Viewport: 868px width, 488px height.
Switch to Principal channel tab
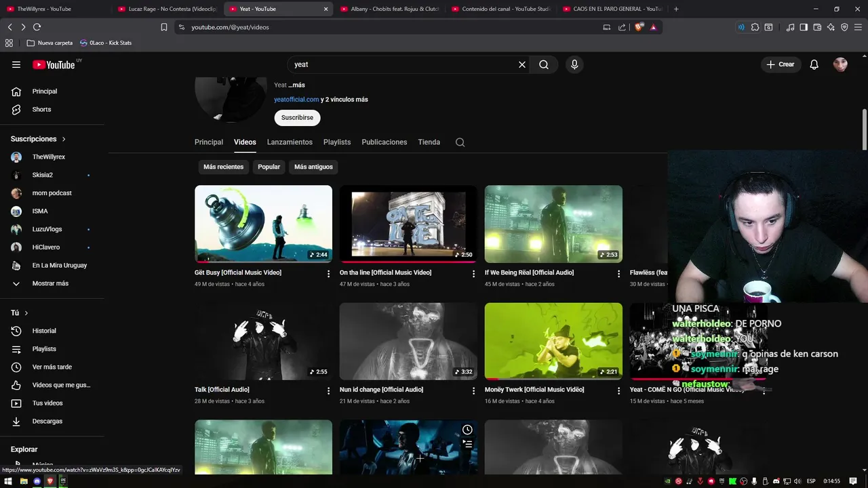click(209, 142)
